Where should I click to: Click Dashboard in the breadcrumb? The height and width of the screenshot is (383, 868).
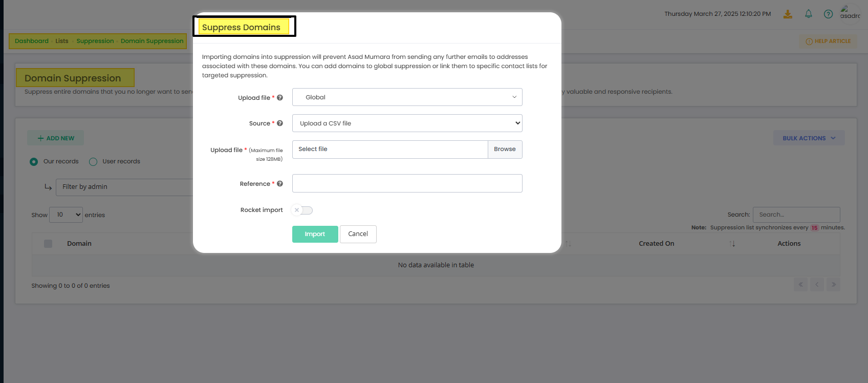coord(32,41)
